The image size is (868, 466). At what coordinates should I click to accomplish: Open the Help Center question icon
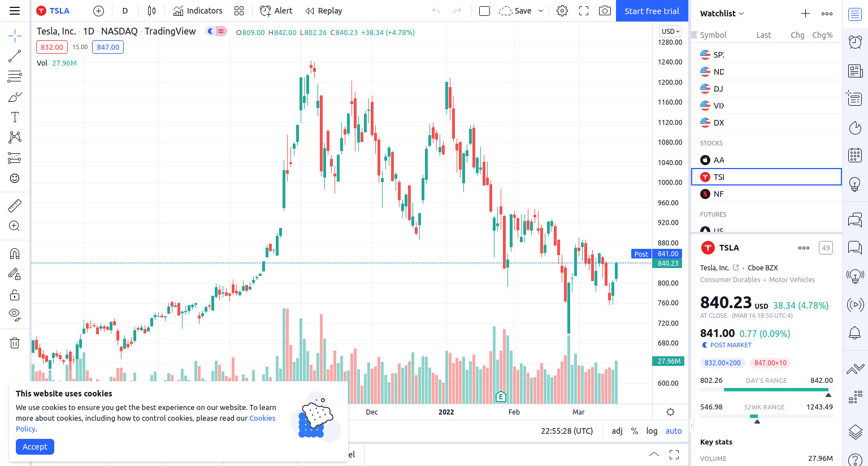point(855,460)
